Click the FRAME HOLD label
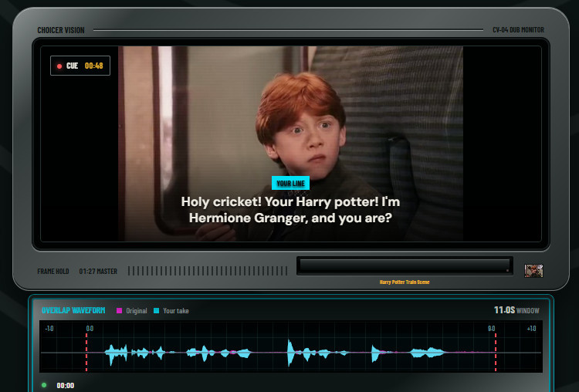Viewport: 579px width, 392px height. (x=53, y=272)
